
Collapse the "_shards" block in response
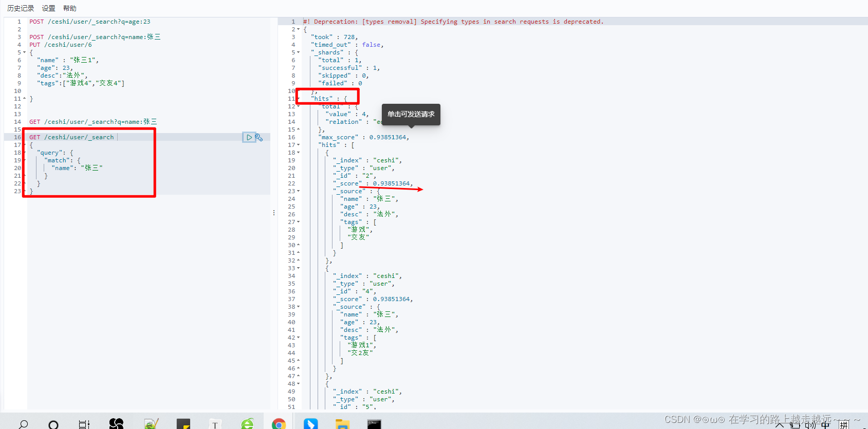click(298, 52)
